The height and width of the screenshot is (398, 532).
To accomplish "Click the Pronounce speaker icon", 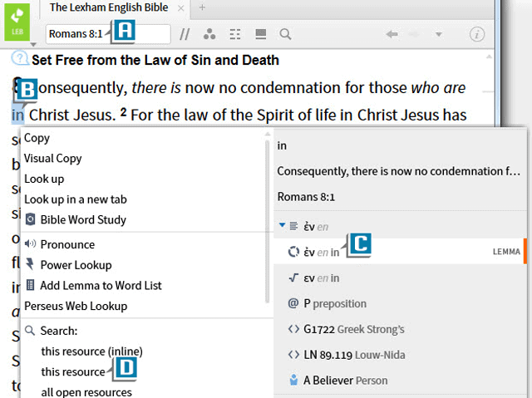I will tap(31, 244).
